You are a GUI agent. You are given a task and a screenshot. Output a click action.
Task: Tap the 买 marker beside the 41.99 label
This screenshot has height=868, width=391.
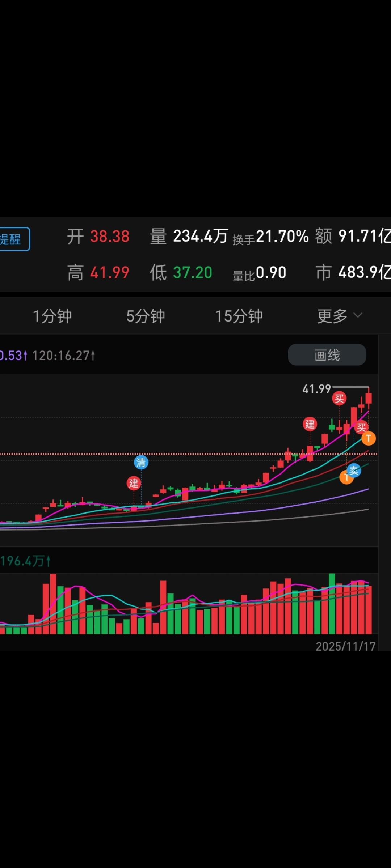pyautogui.click(x=339, y=399)
